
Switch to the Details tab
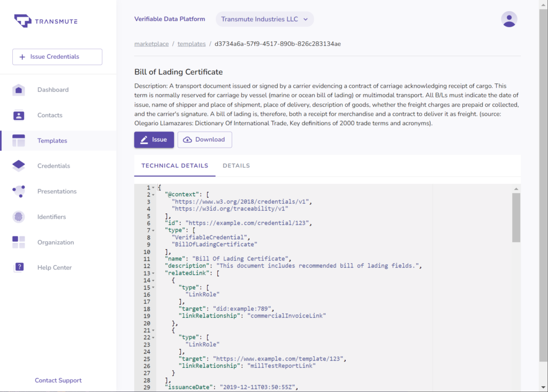(x=236, y=166)
